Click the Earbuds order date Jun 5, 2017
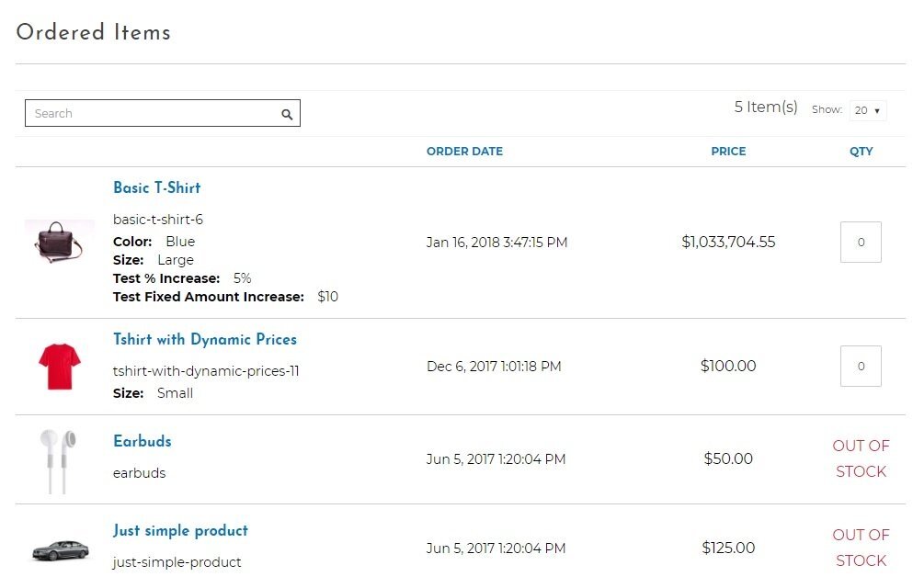913x588 pixels. [496, 459]
